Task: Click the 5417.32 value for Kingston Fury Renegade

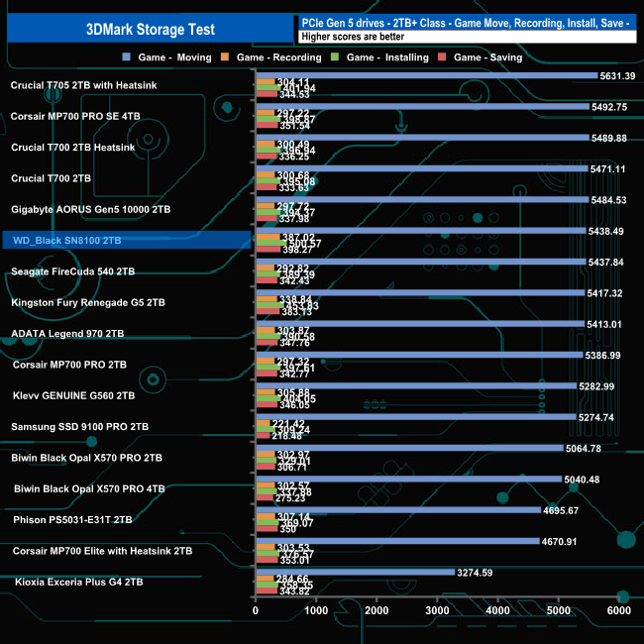Action: (x=604, y=293)
